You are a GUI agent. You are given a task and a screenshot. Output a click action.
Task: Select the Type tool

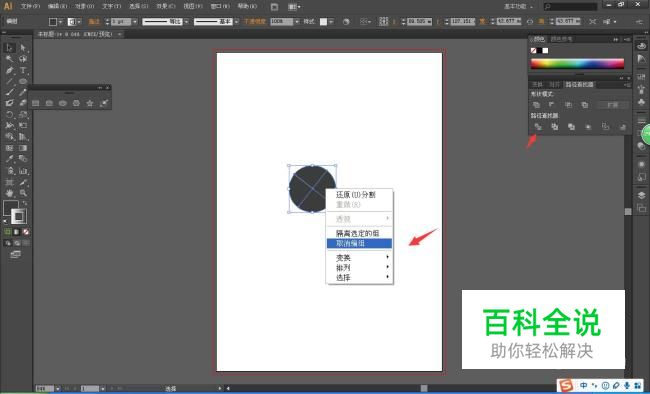23,70
